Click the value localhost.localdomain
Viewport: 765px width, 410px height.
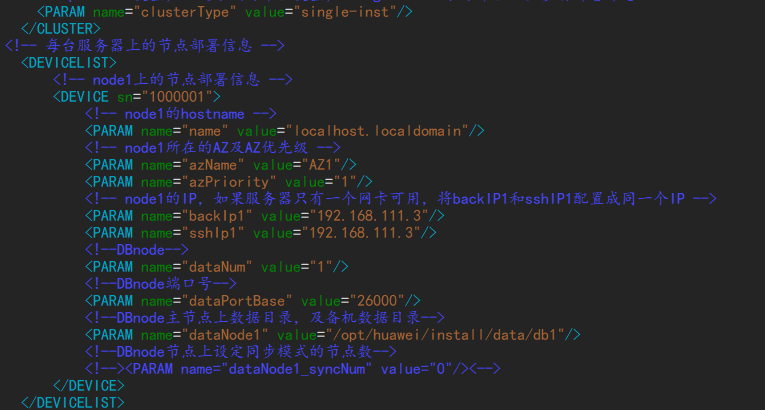[x=378, y=131]
